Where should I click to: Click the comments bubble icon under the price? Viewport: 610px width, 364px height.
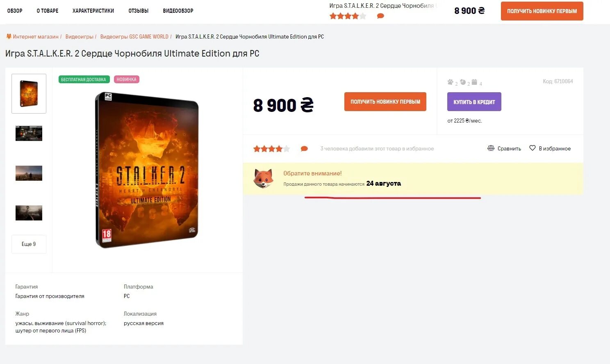pyautogui.click(x=304, y=149)
